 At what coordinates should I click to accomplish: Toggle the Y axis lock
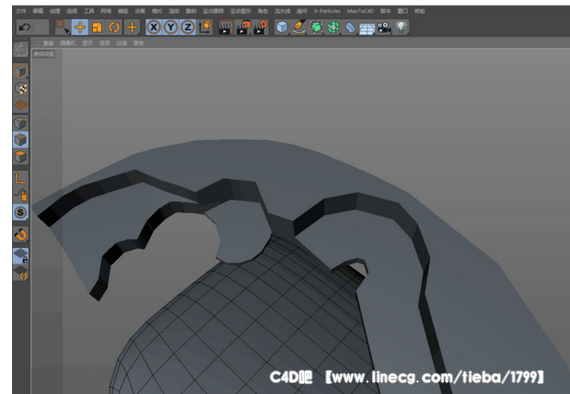point(171,27)
